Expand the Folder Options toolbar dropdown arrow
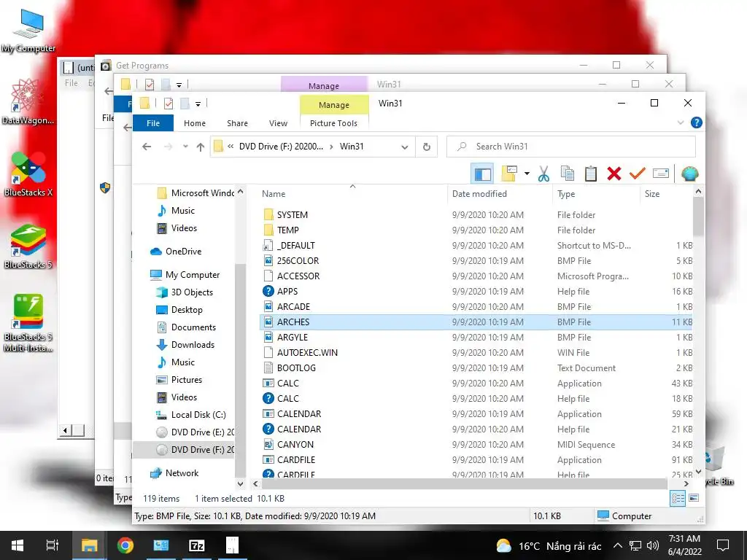Image resolution: width=747 pixels, height=560 pixels. point(527,174)
